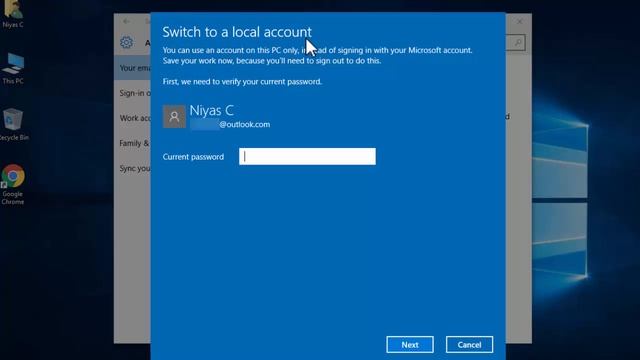Click the search magnifier in Settings
640x360 pixels.
pyautogui.click(x=517, y=42)
